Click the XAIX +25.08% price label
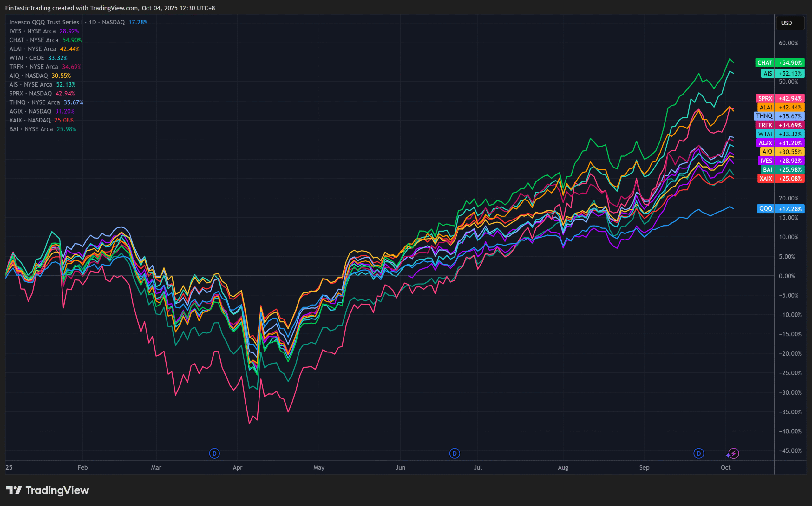Image resolution: width=812 pixels, height=506 pixels. pos(781,179)
